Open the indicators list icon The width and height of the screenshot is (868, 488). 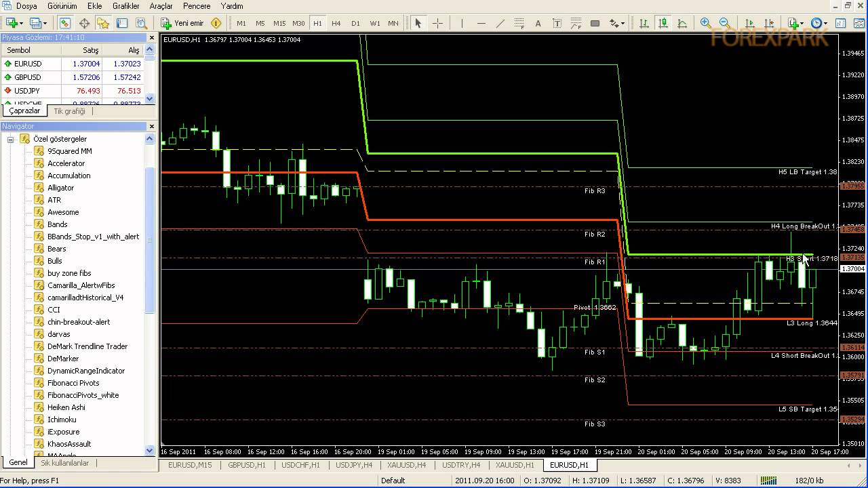pyautogui.click(x=793, y=23)
